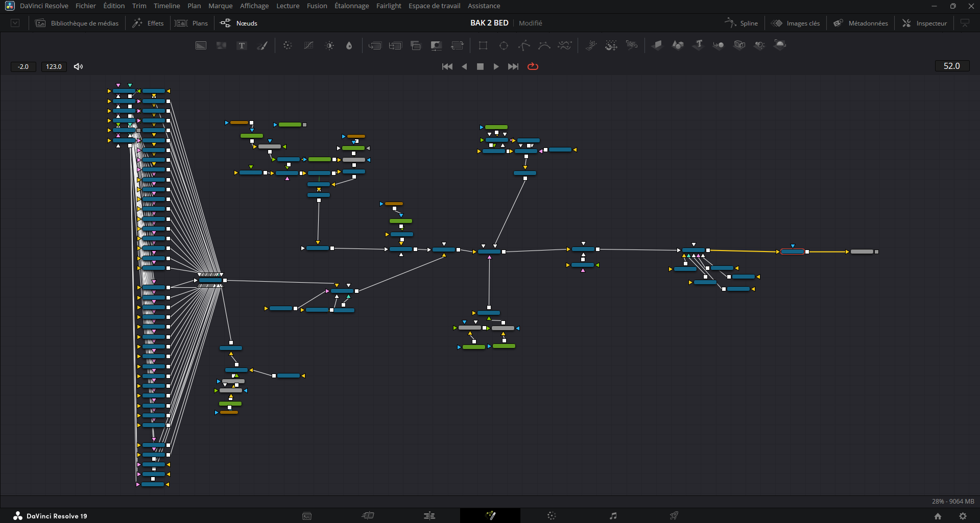Toggle loop playback button
This screenshot has width=980, height=523.
pos(533,66)
